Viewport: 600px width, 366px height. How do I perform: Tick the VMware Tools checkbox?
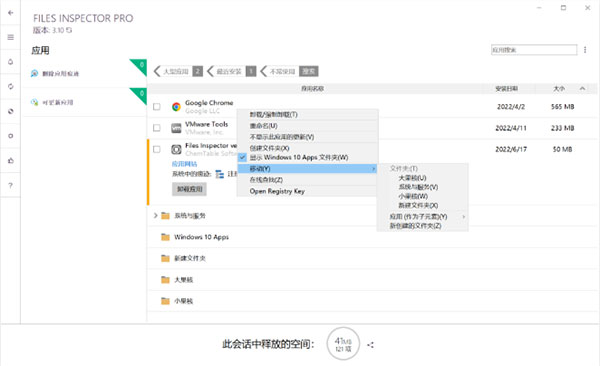157,128
